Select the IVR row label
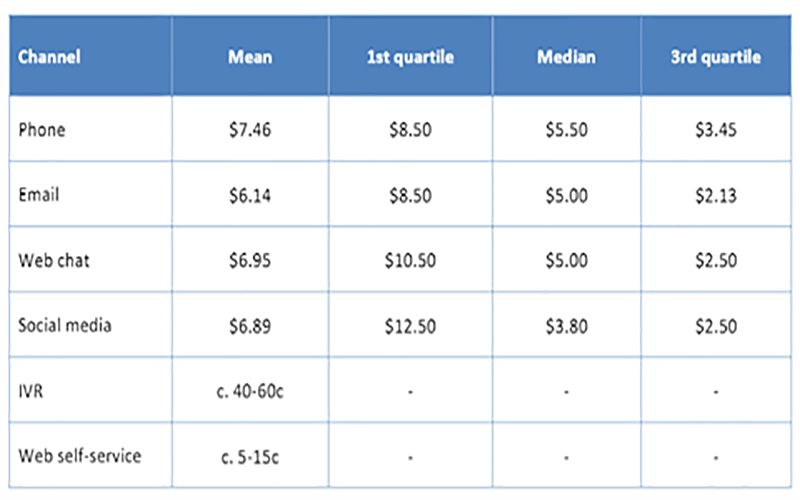The image size is (800, 500). (x=31, y=391)
